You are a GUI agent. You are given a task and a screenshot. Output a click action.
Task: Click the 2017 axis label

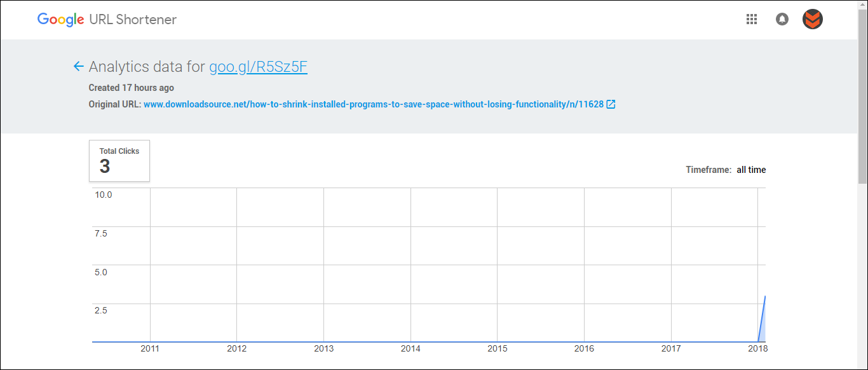(671, 348)
